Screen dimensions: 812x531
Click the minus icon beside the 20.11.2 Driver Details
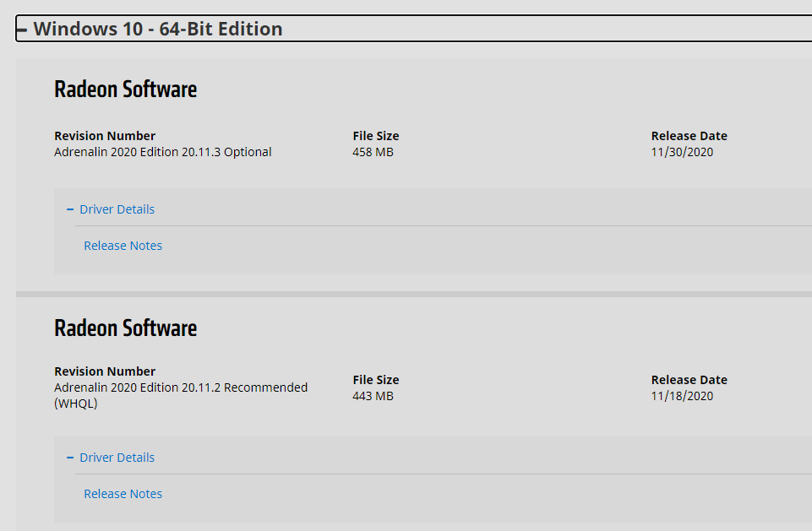pos(70,458)
